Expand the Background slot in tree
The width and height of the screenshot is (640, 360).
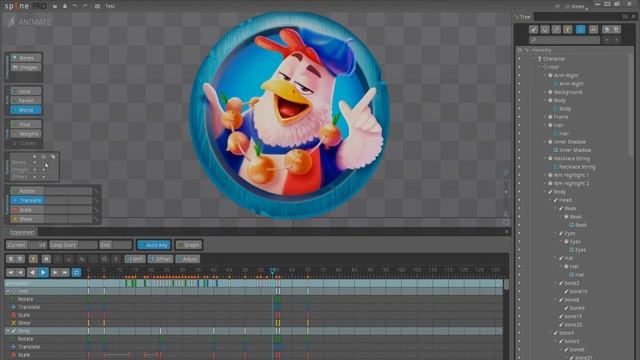tap(545, 92)
